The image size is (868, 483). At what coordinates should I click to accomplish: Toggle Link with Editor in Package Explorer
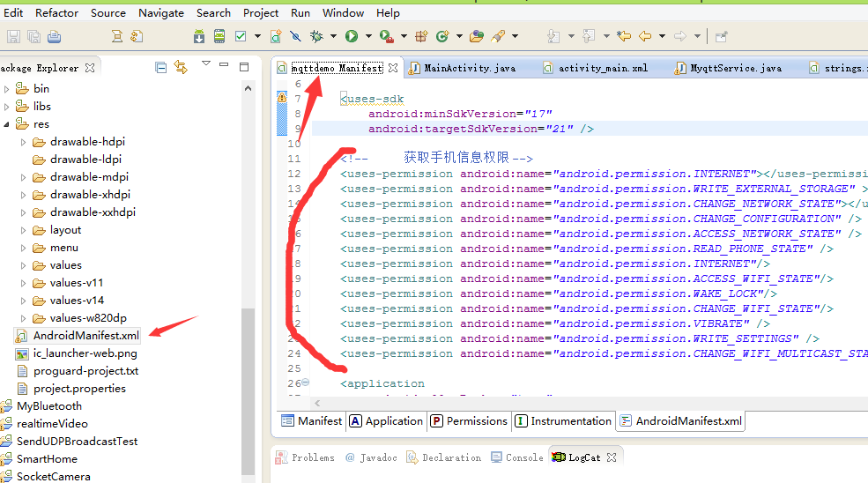[181, 67]
